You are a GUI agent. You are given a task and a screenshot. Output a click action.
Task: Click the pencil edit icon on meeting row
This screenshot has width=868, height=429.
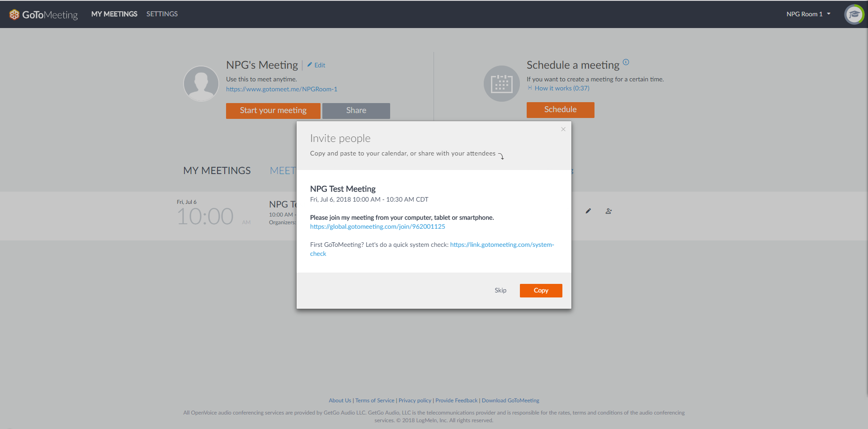pyautogui.click(x=588, y=211)
